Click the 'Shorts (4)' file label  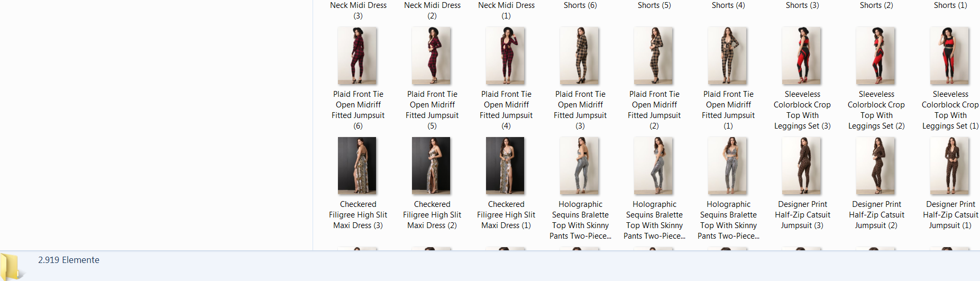pyautogui.click(x=728, y=5)
